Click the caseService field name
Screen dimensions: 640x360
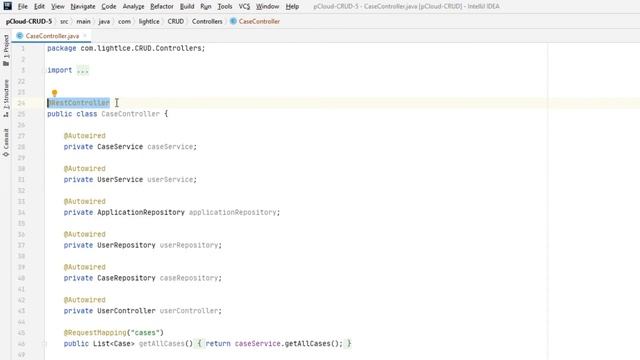click(x=170, y=147)
